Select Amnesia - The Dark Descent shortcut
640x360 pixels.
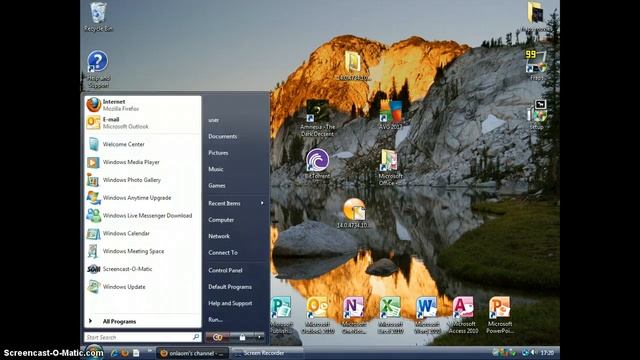[317, 118]
